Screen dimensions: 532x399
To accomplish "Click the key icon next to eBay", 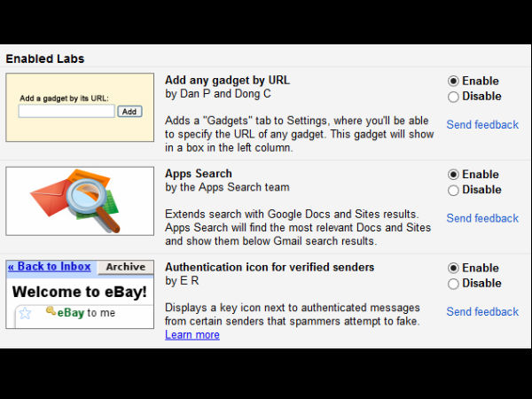I will coord(51,312).
